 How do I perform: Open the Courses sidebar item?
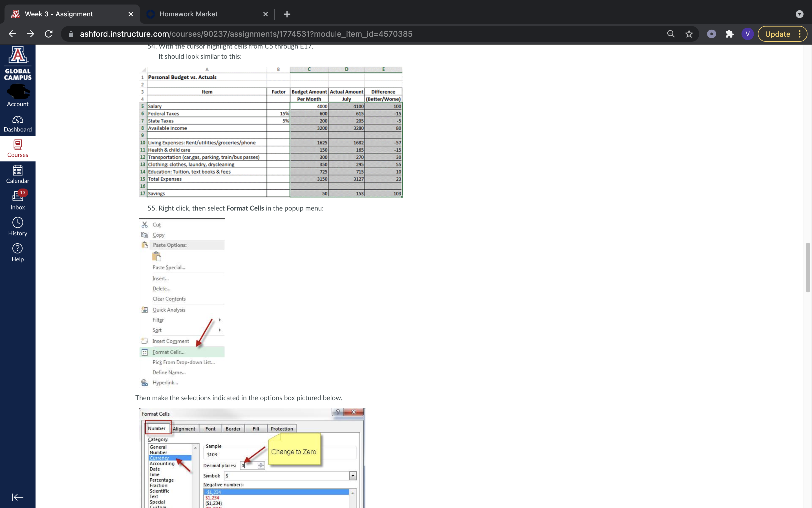coord(18,149)
